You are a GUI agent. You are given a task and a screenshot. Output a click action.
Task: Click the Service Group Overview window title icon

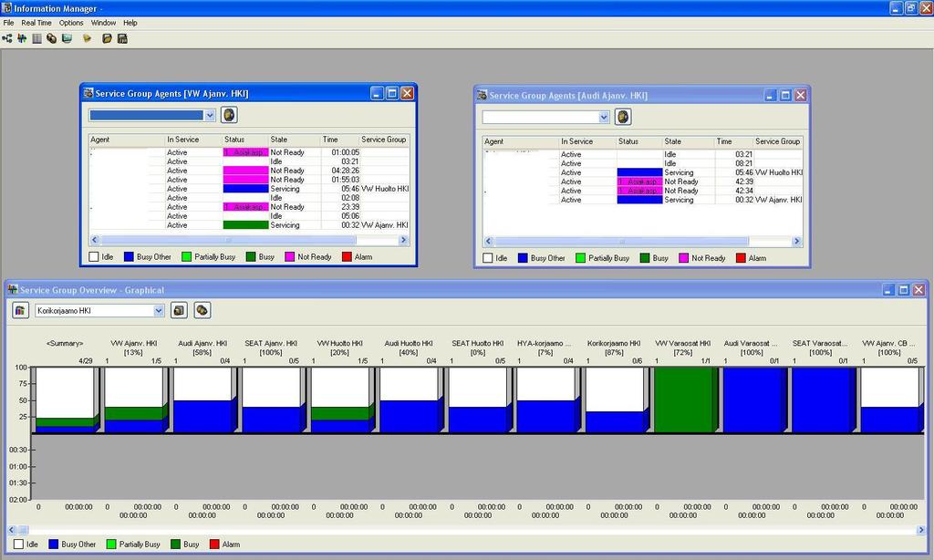[13, 289]
